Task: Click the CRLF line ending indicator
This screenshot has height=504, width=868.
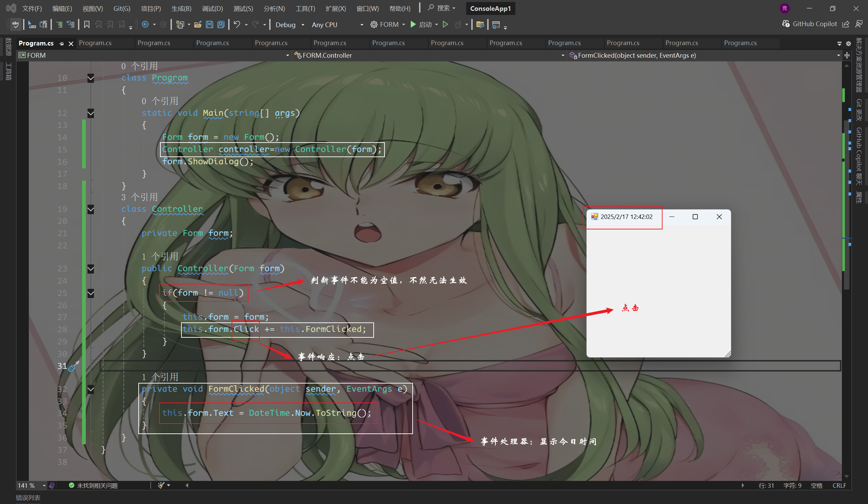Action: (839, 485)
